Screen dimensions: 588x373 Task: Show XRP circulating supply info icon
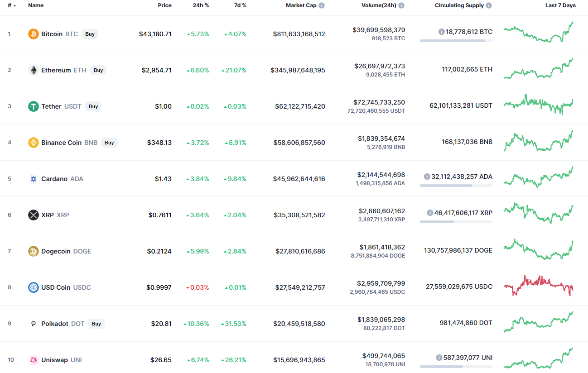click(430, 213)
